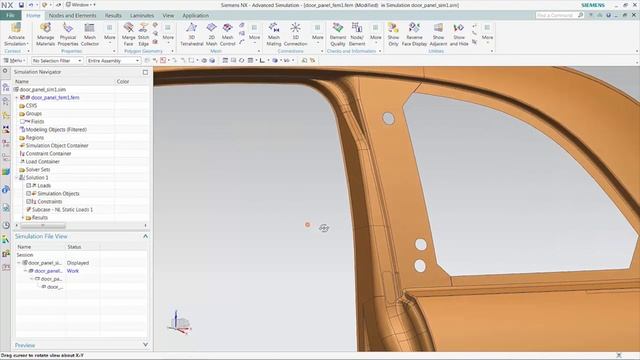This screenshot has height=360, width=640.
Task: Open the Simulation Navigator sidebar tab icon
Action: point(6,87)
